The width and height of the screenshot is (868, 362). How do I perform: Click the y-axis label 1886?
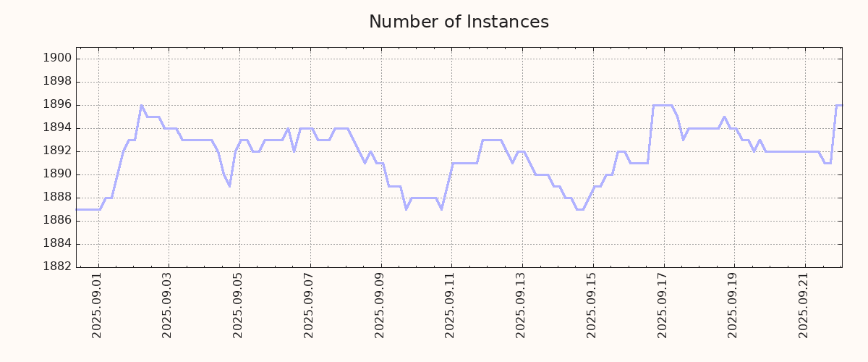point(57,221)
